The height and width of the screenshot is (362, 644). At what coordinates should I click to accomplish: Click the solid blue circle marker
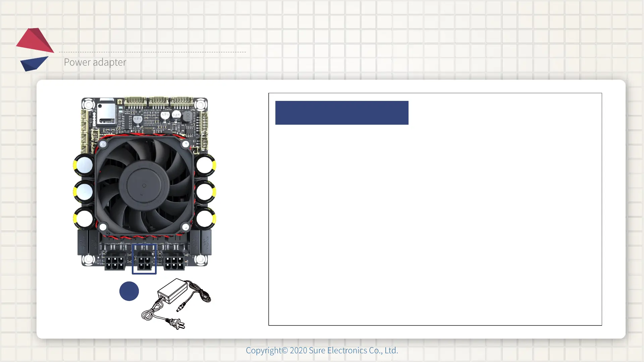click(129, 291)
